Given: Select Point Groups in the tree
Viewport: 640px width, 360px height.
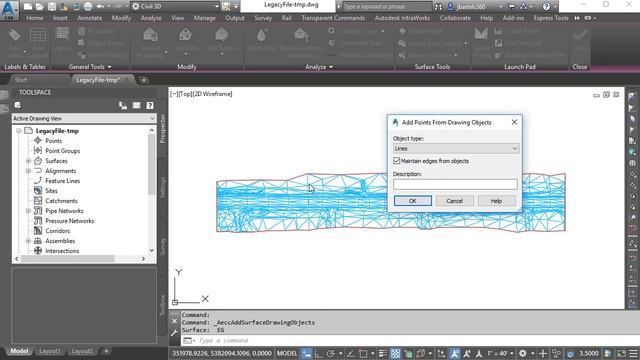Looking at the screenshot, I should [x=62, y=151].
